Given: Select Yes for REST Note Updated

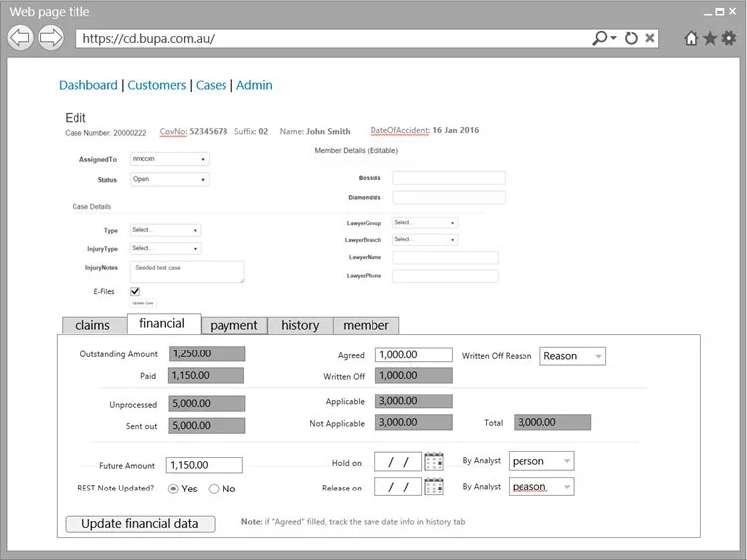Looking at the screenshot, I should (173, 489).
